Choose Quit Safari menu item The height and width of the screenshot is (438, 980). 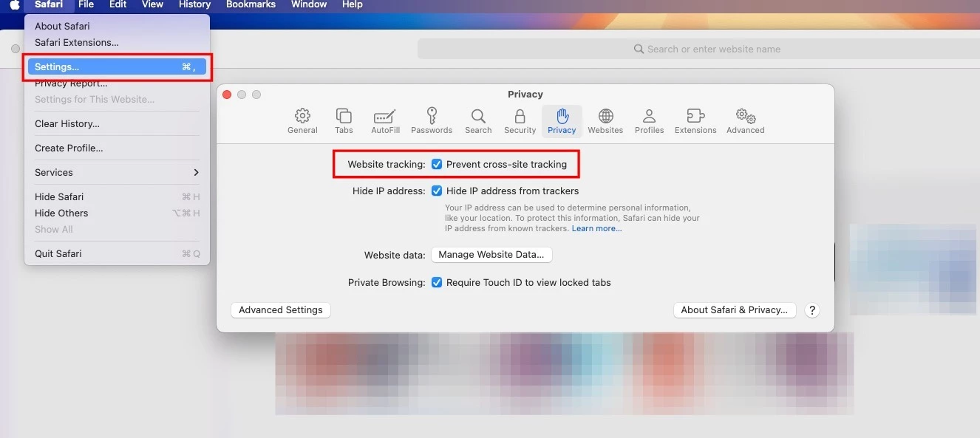(x=118, y=254)
